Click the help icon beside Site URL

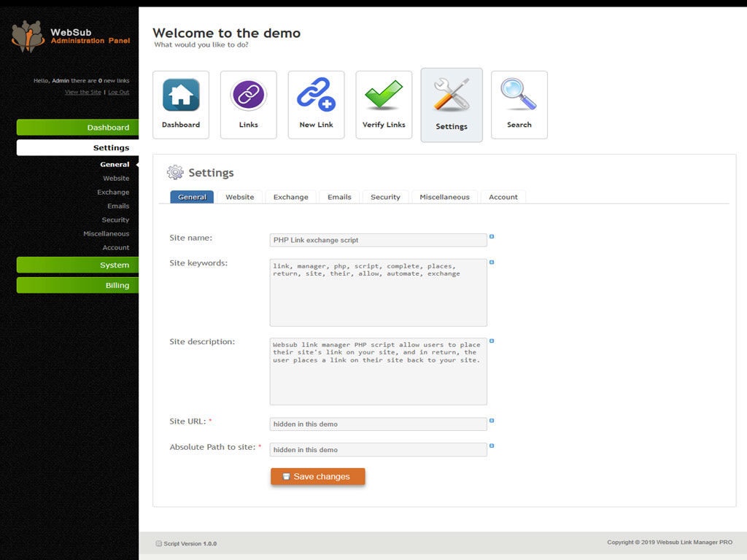point(493,421)
